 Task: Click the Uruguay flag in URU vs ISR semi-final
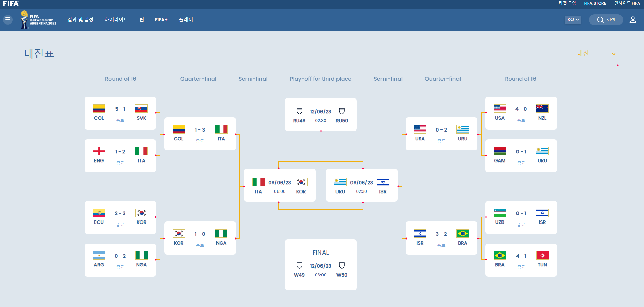[x=340, y=182]
